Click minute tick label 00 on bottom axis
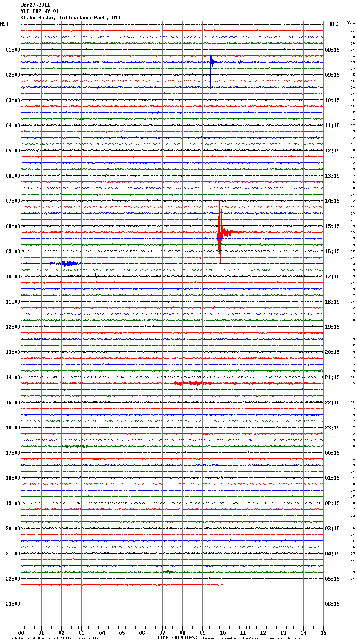 21,633
